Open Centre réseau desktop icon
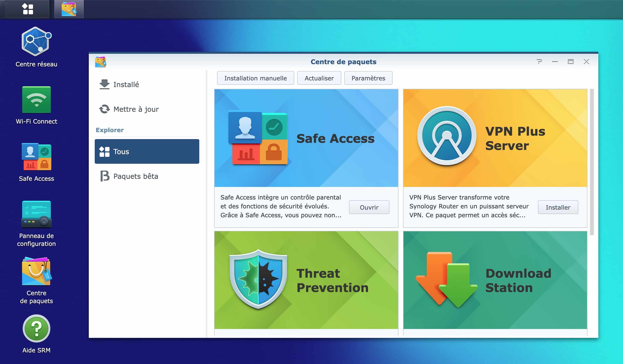 click(x=36, y=47)
